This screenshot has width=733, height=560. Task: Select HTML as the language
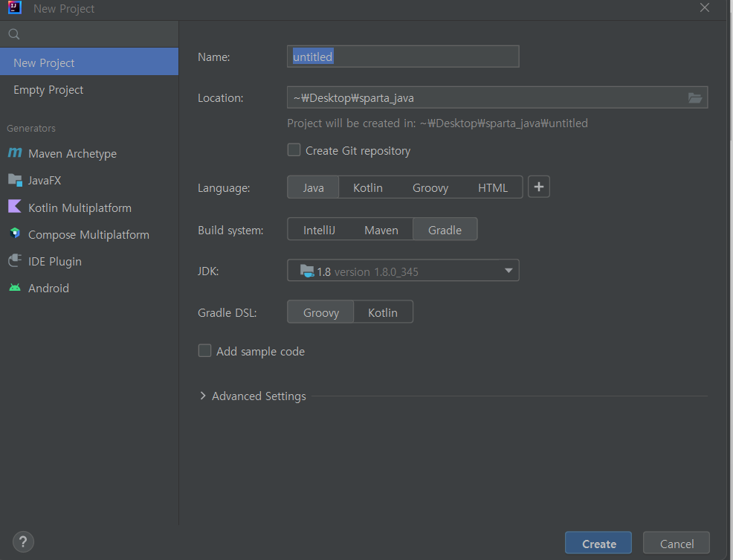point(493,187)
